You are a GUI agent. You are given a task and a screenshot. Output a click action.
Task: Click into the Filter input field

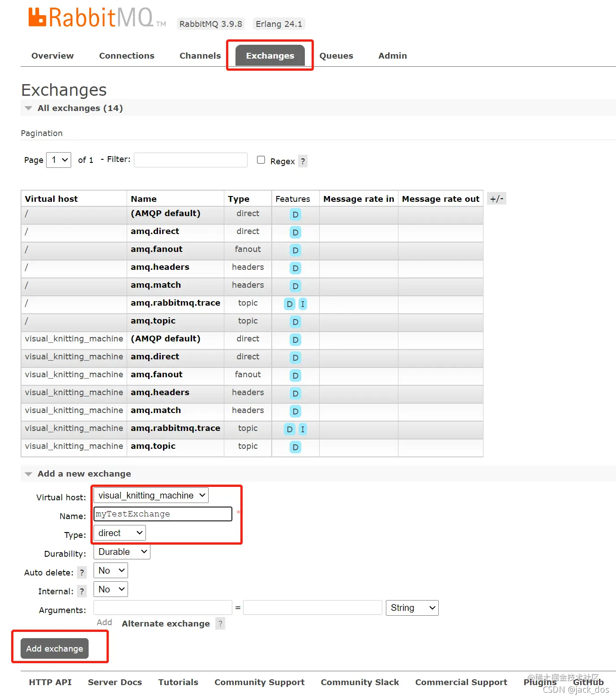click(191, 160)
